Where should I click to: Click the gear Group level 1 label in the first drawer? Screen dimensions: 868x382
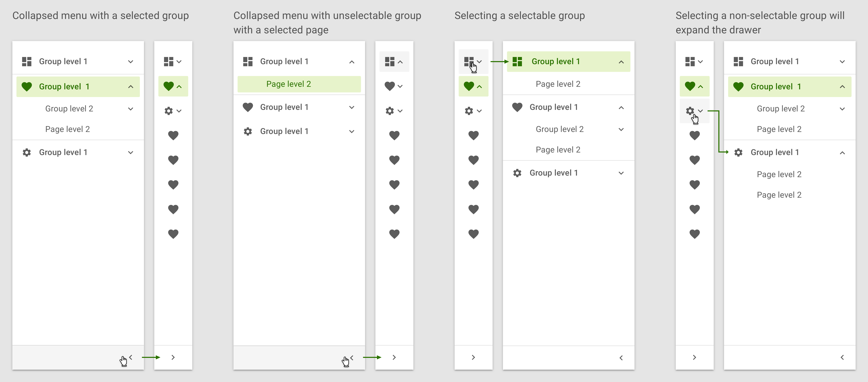click(63, 152)
